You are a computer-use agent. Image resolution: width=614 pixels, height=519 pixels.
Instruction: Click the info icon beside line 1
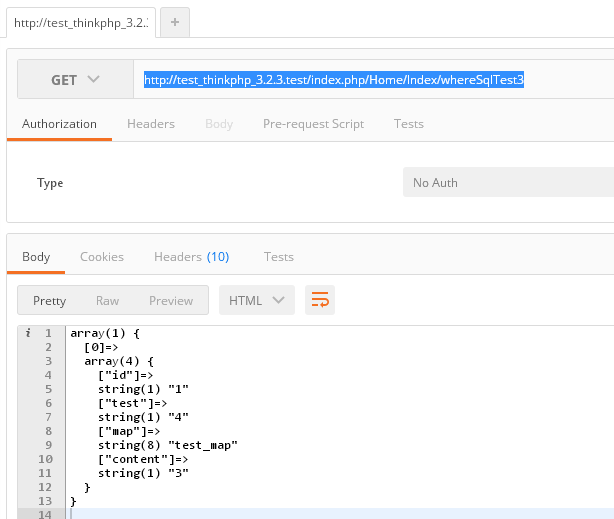(x=28, y=332)
